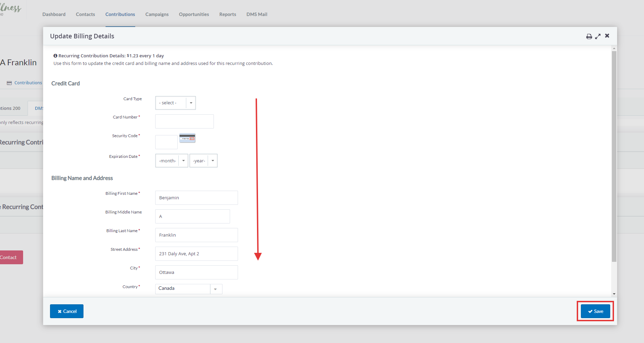Print the Update Billing Details dialog
The height and width of the screenshot is (343, 644).
589,36
